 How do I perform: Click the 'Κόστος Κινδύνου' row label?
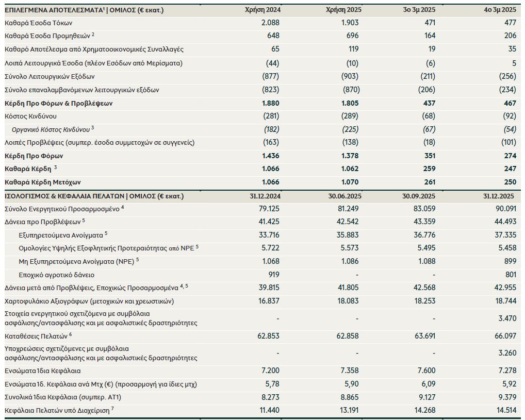[30, 116]
